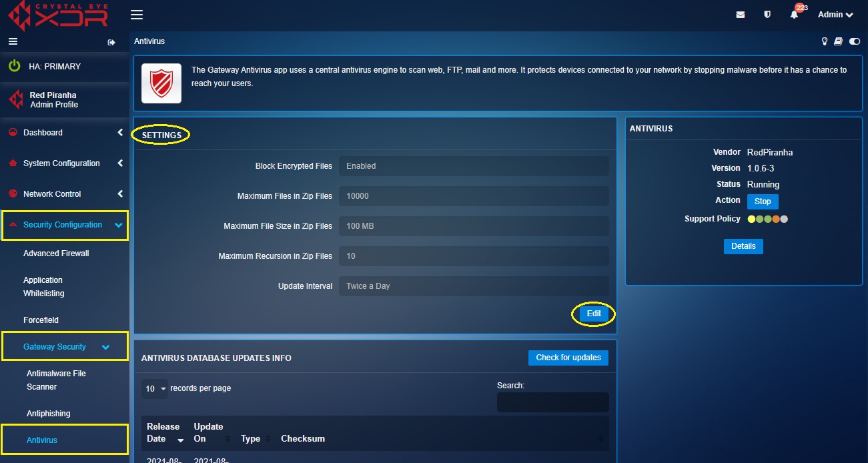Sort by Update On column
Image resolution: width=868 pixels, height=463 pixels.
211,433
